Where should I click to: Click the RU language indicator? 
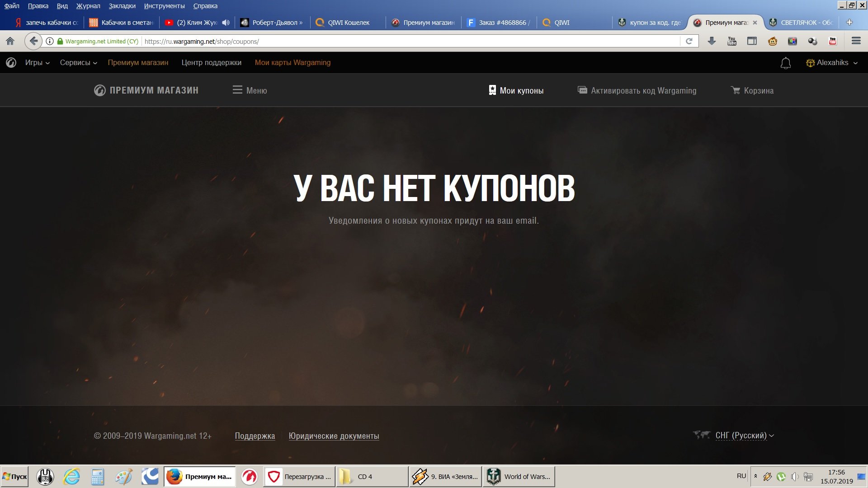pyautogui.click(x=741, y=476)
